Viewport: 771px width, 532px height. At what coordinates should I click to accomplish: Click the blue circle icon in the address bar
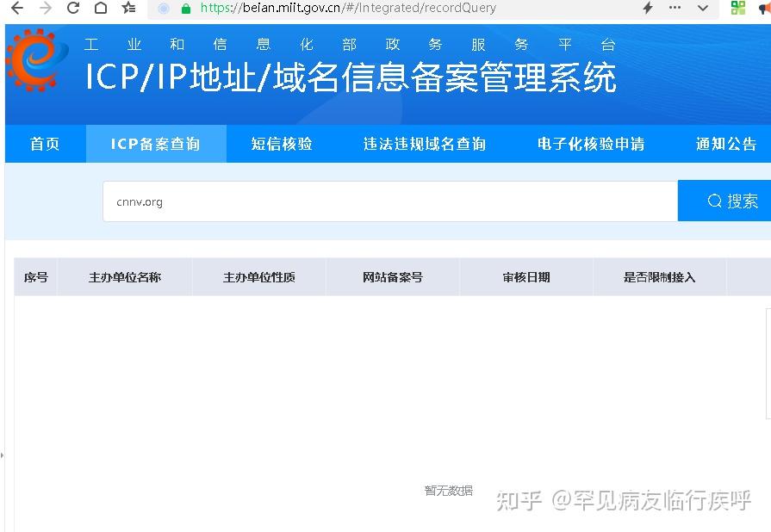point(163,9)
